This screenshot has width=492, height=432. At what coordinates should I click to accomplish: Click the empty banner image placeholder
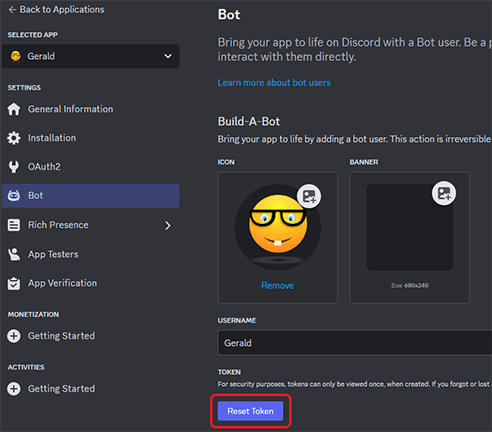[410, 227]
